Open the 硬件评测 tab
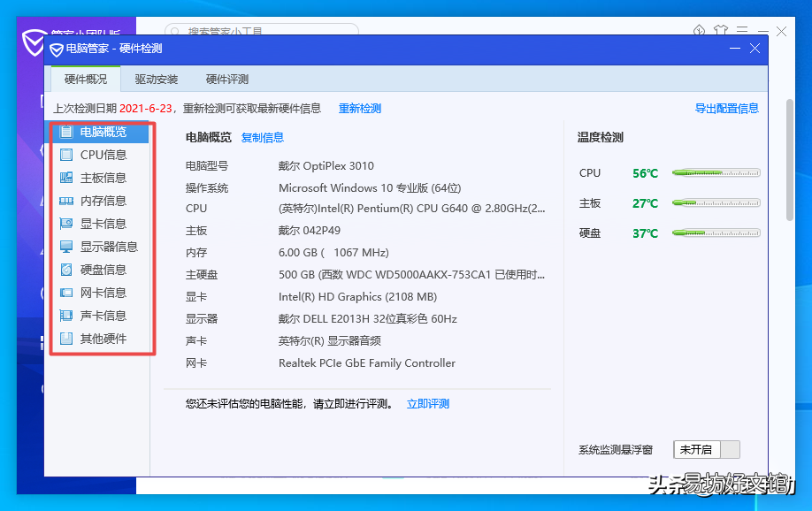This screenshot has width=812, height=511. [x=227, y=80]
